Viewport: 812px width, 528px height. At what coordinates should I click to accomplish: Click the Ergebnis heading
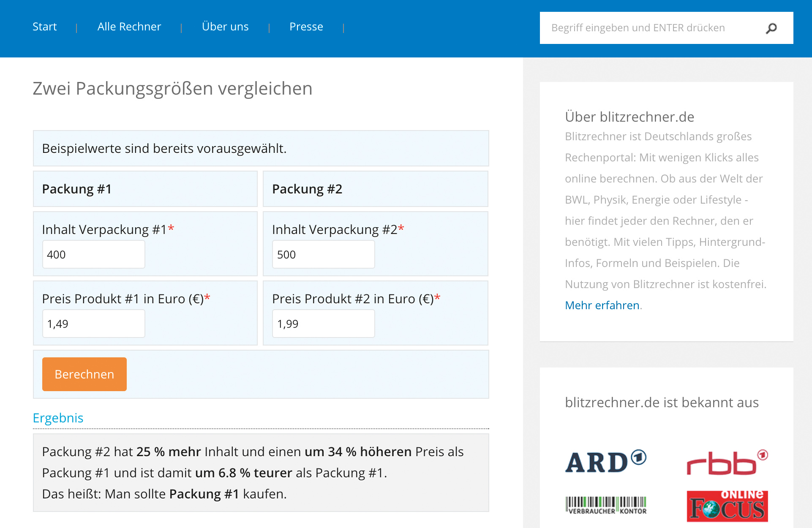[x=58, y=418]
